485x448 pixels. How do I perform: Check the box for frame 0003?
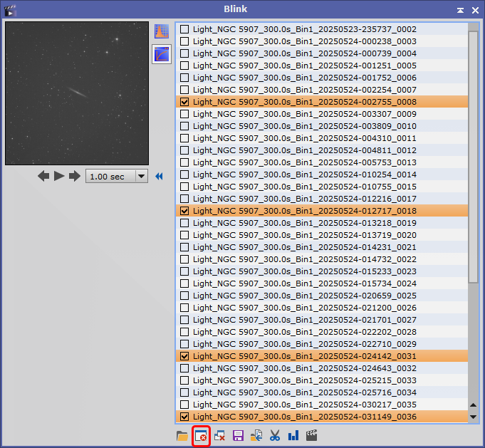[x=184, y=41]
